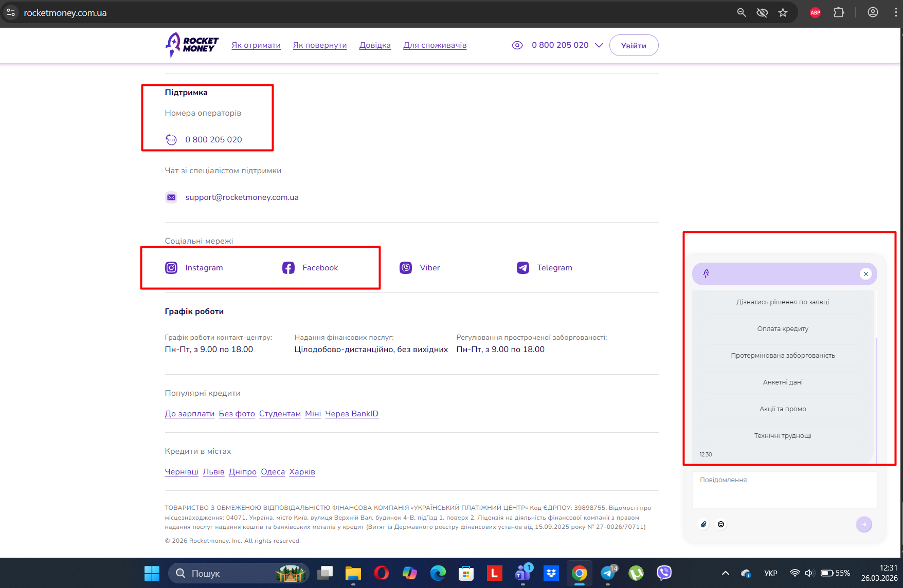Click the Telegram icon in social networks

(523, 268)
